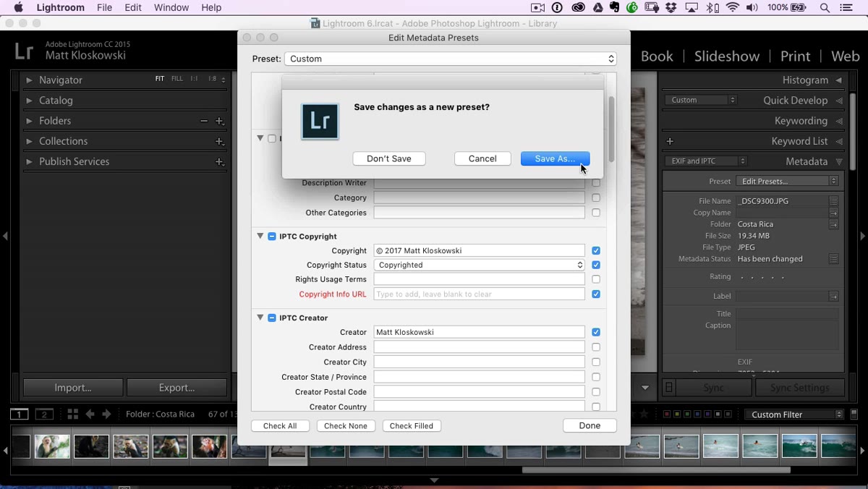
Task: Click File Name batch rename icon
Action: 834,201
